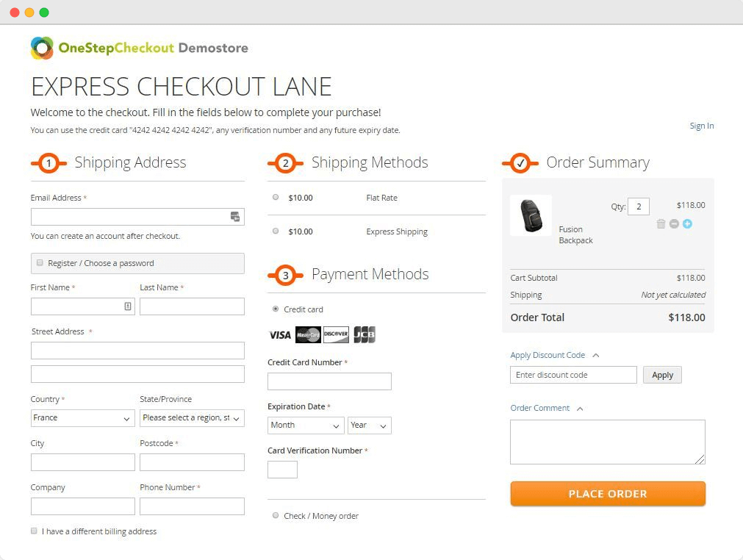This screenshot has width=743, height=560.
Task: Click the Not yet calculated shipping text
Action: [x=673, y=295]
